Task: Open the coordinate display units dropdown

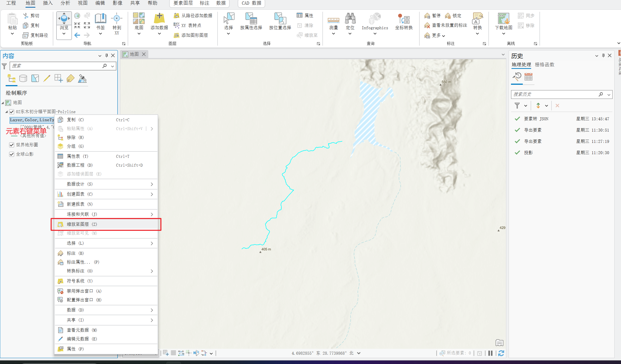Action: tap(359, 353)
